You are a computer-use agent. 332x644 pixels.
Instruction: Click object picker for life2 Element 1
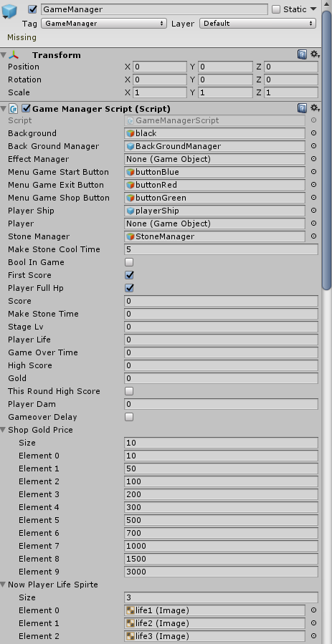[x=313, y=623]
